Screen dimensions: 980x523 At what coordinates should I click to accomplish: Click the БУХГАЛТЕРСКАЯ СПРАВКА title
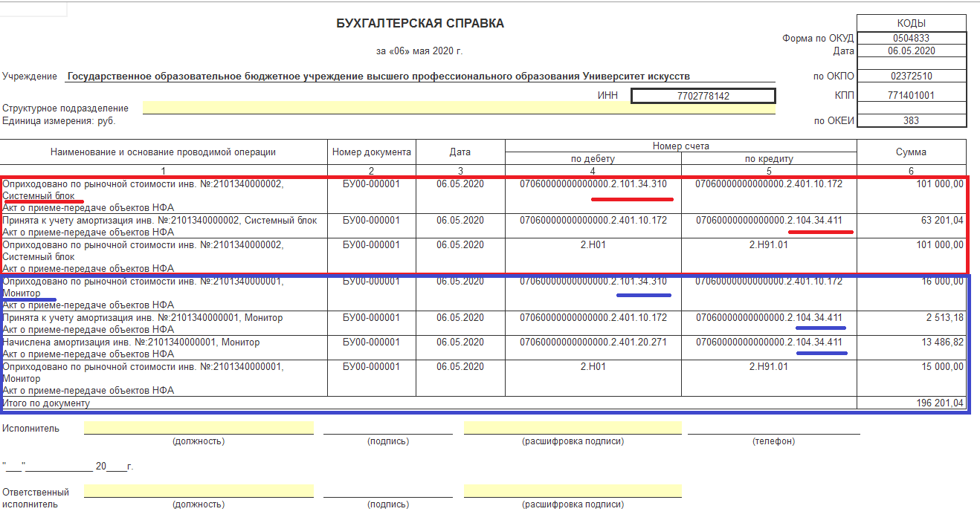coord(420,24)
